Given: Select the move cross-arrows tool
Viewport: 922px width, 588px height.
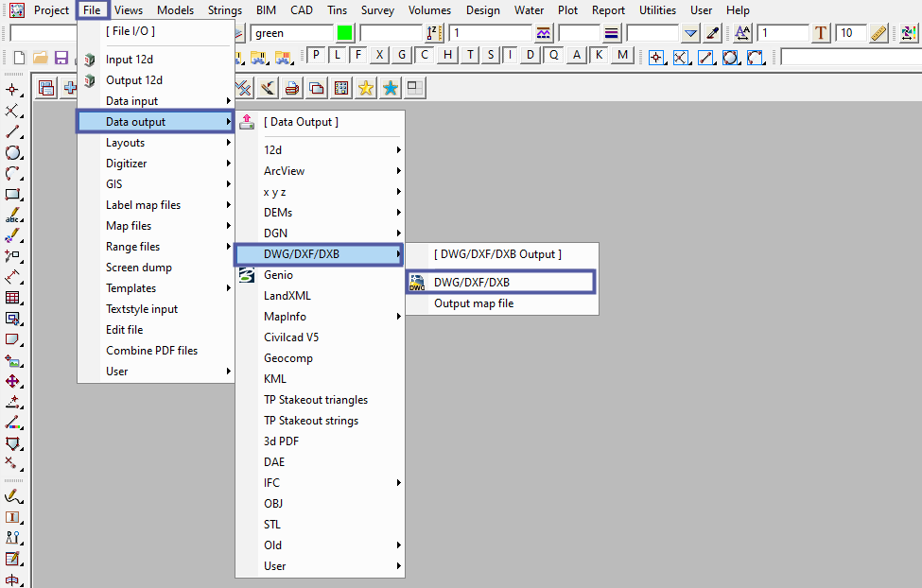Looking at the screenshot, I should pyautogui.click(x=13, y=381).
